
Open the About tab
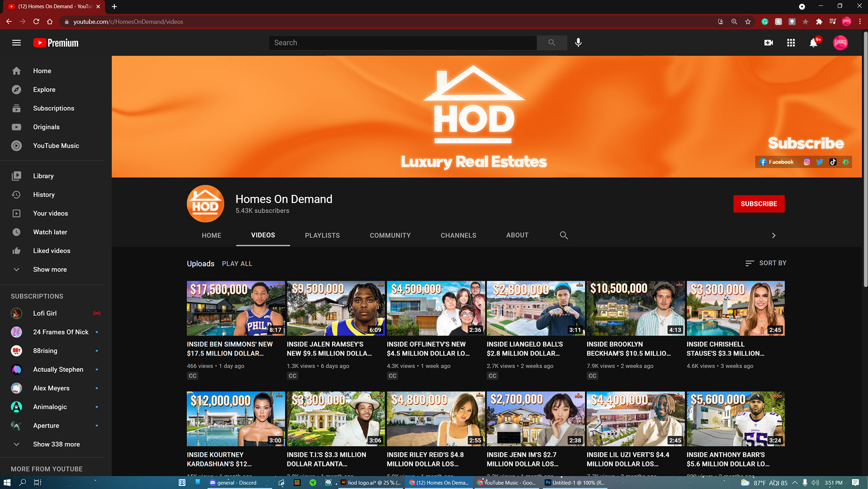point(517,235)
